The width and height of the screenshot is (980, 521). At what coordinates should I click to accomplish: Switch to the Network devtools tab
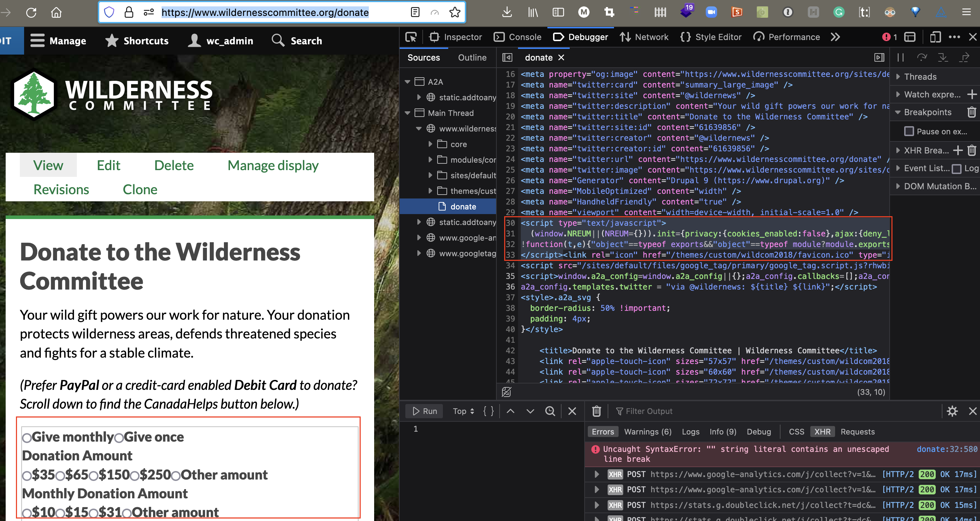(x=644, y=37)
